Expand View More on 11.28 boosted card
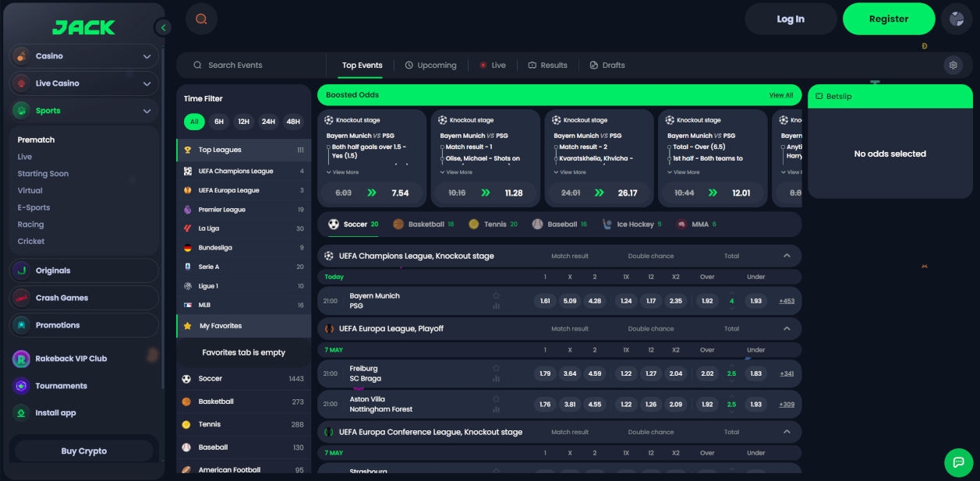The height and width of the screenshot is (481, 980). click(457, 172)
